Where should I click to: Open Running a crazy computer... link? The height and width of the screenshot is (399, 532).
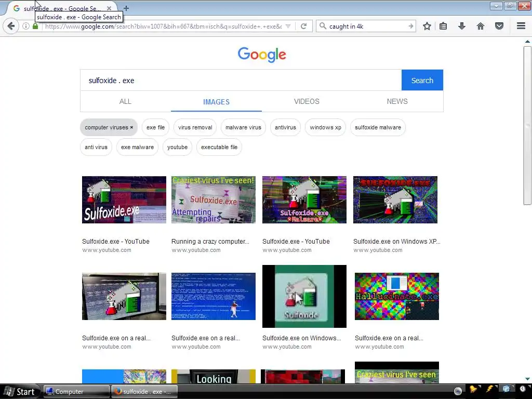pyautogui.click(x=210, y=242)
